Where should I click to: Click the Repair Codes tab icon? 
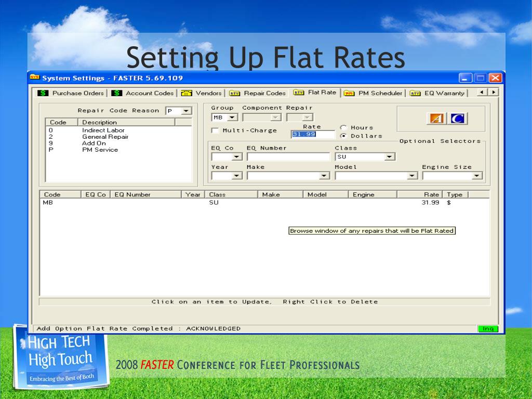pyautogui.click(x=234, y=94)
